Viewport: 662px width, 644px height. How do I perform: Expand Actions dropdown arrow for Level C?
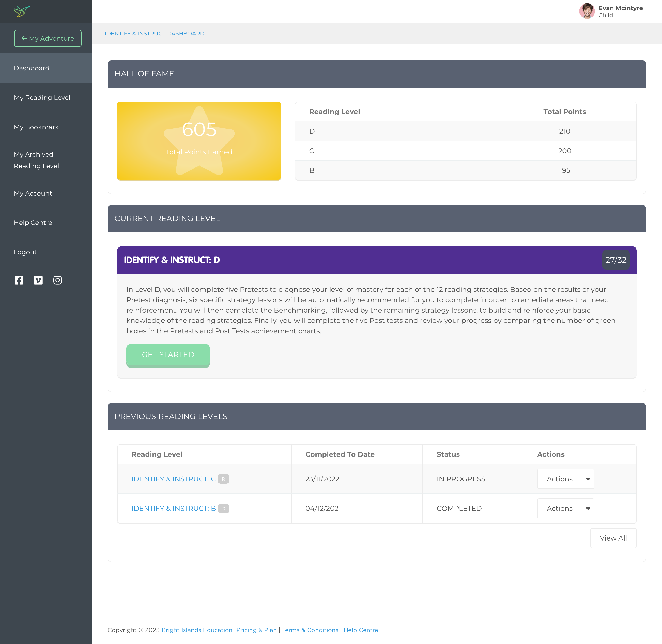(588, 479)
